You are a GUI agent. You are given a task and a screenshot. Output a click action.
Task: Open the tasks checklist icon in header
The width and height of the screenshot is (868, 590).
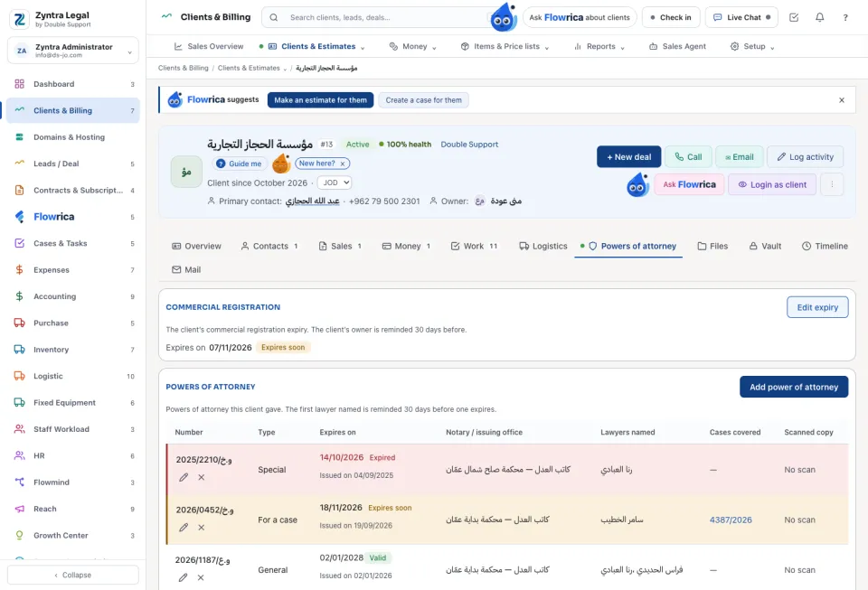pos(794,17)
